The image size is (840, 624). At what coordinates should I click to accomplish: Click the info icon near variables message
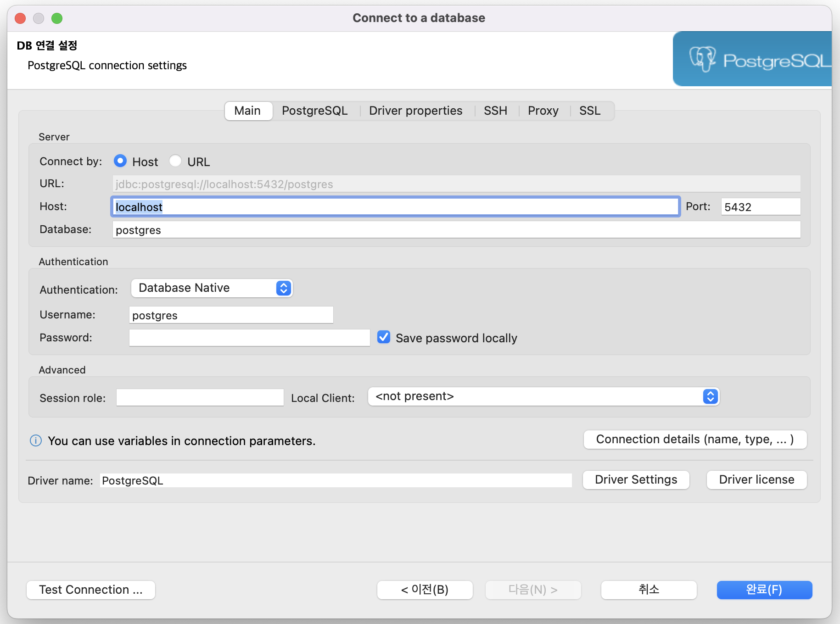pyautogui.click(x=35, y=441)
